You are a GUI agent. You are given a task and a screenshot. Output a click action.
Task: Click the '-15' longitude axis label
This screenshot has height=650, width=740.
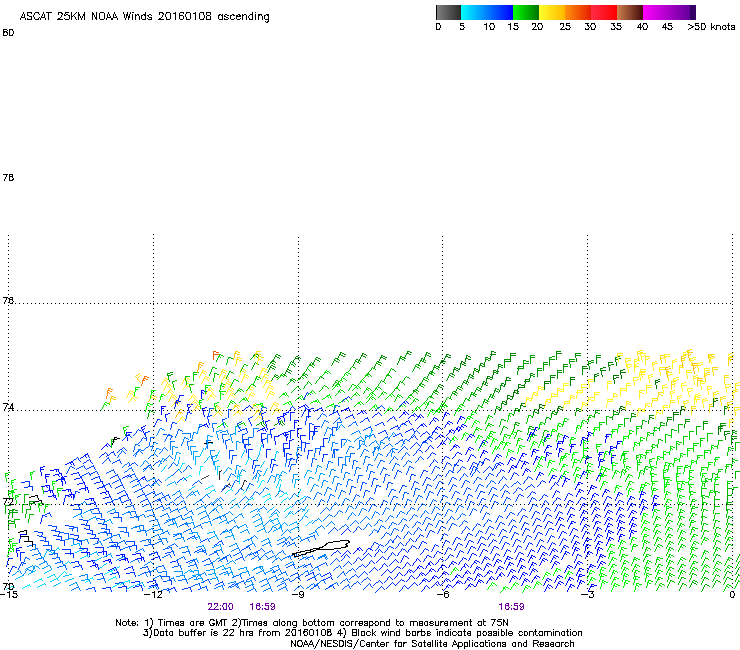pyautogui.click(x=9, y=595)
